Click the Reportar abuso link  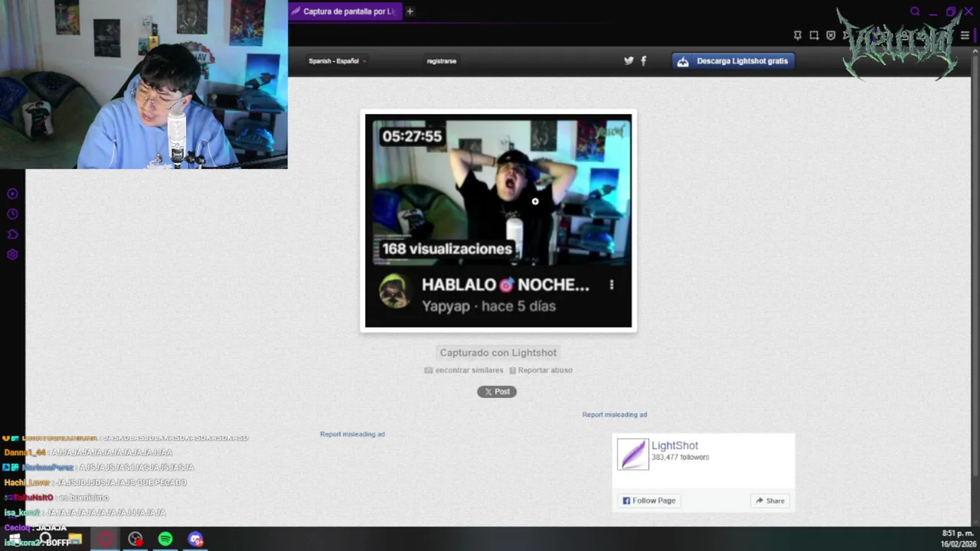(x=541, y=370)
